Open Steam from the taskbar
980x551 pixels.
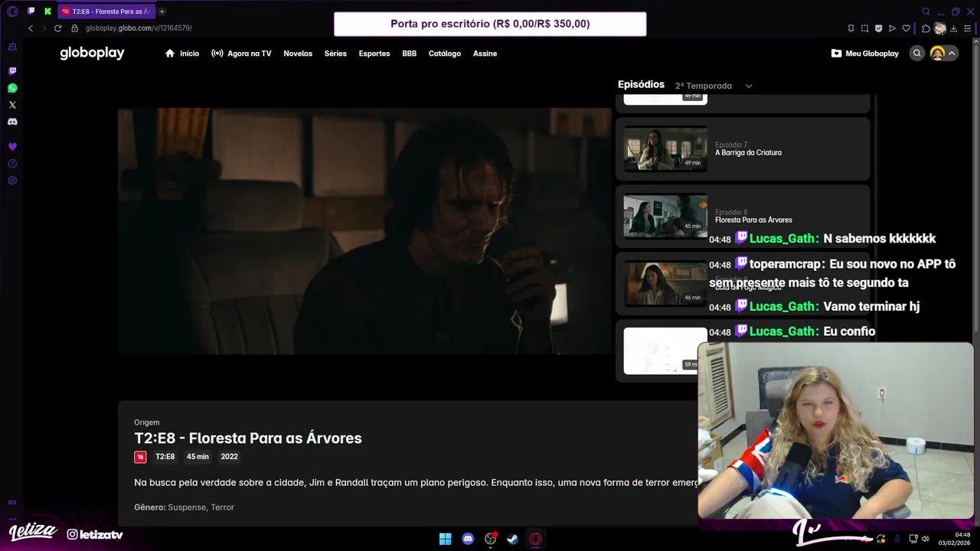pyautogui.click(x=513, y=539)
